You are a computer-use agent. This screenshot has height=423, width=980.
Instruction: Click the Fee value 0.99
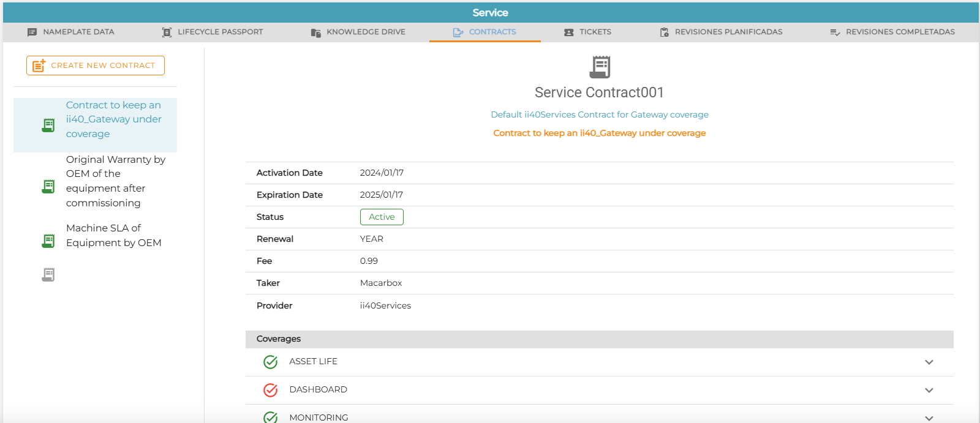(x=369, y=261)
